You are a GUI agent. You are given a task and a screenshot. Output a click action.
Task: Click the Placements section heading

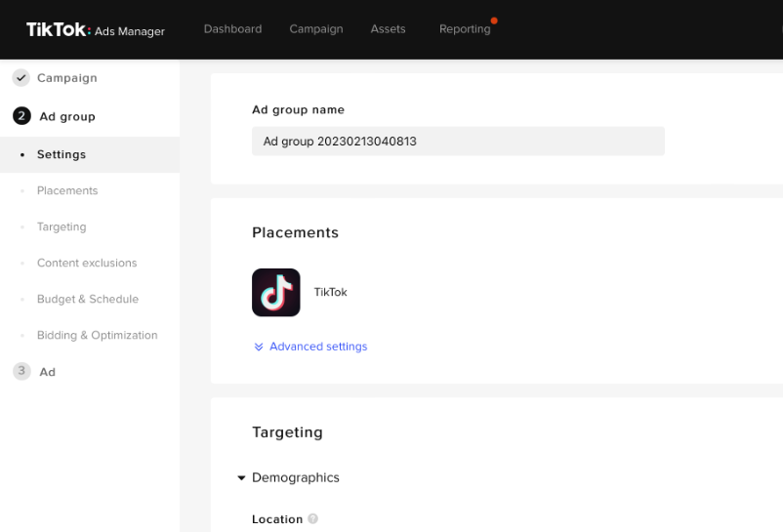point(295,232)
